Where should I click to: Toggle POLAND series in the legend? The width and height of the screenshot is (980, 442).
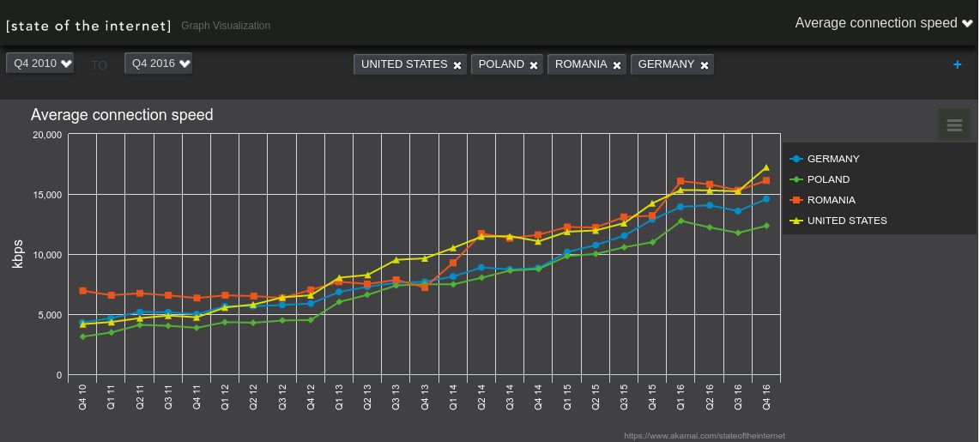tap(820, 179)
